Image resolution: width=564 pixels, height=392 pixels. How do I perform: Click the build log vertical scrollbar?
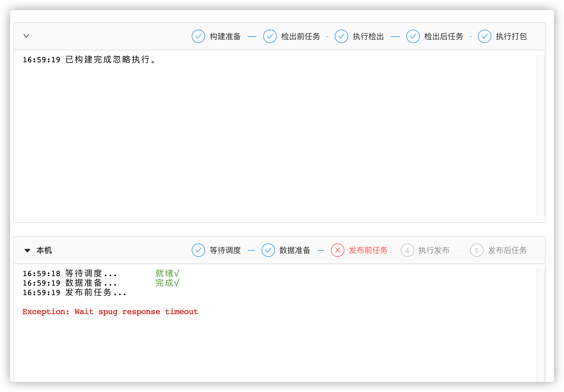(541, 135)
